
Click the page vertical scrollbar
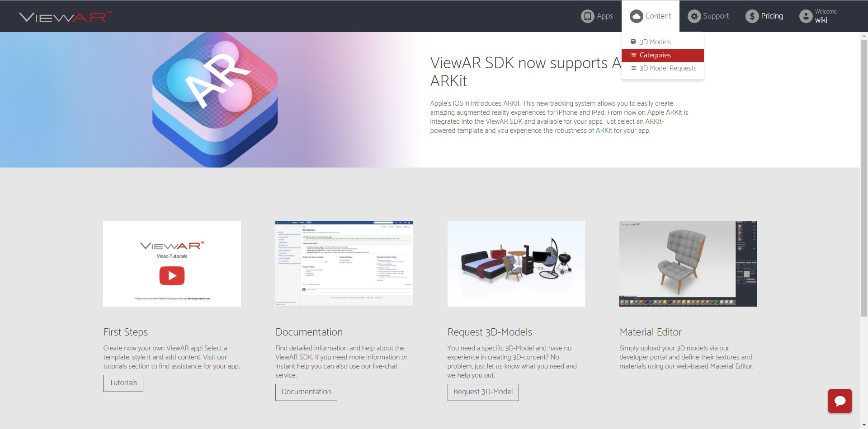[864, 181]
